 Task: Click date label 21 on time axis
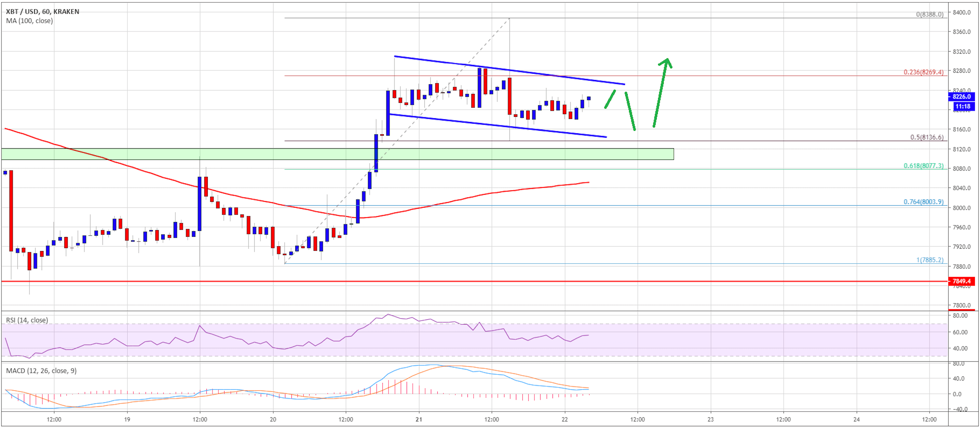pos(419,419)
